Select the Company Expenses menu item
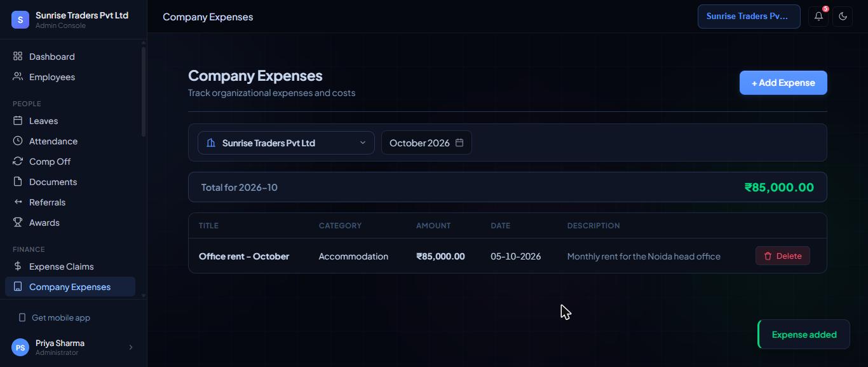 click(x=70, y=287)
